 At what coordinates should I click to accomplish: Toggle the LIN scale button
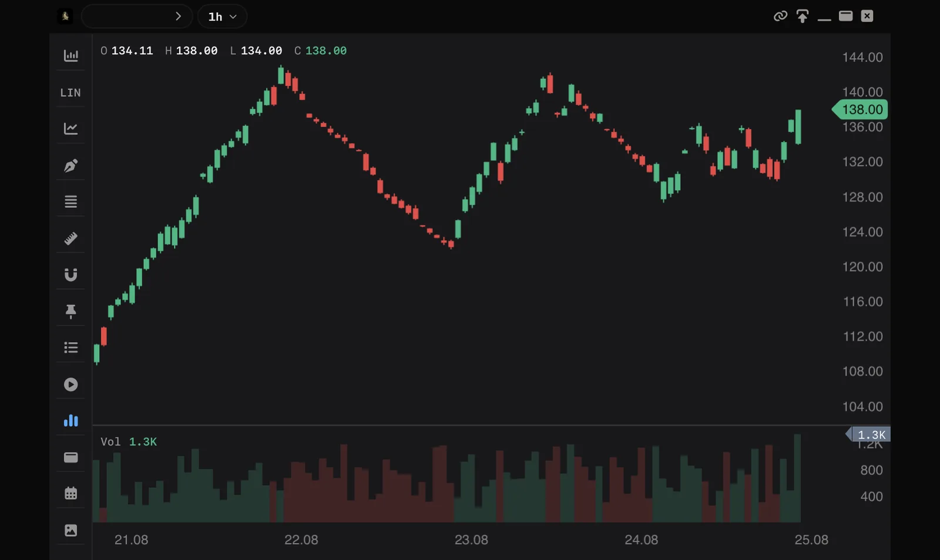coord(70,93)
